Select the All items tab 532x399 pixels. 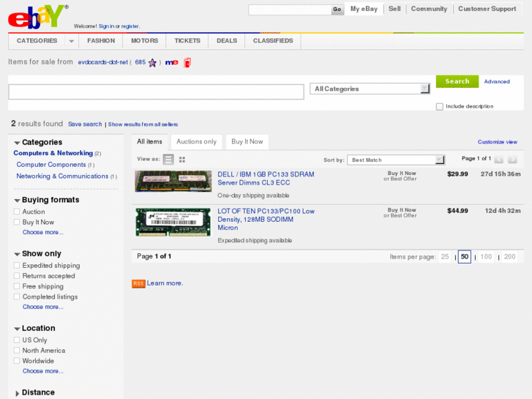(x=149, y=142)
